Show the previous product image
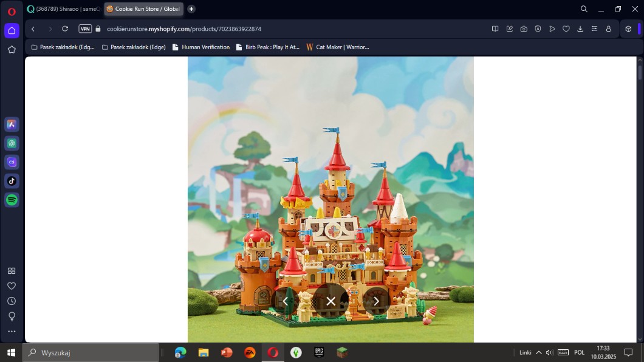Viewport: 644px width, 362px height. 286,301
